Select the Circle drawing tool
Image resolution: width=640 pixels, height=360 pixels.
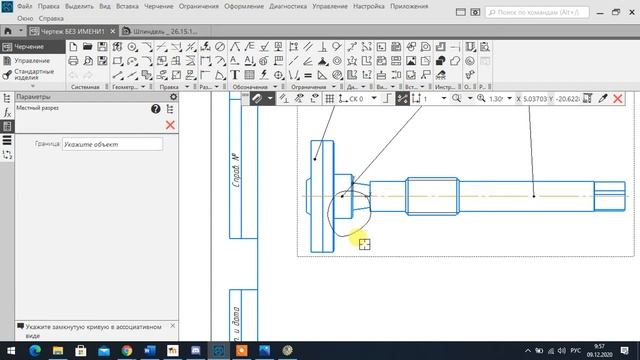point(132,47)
